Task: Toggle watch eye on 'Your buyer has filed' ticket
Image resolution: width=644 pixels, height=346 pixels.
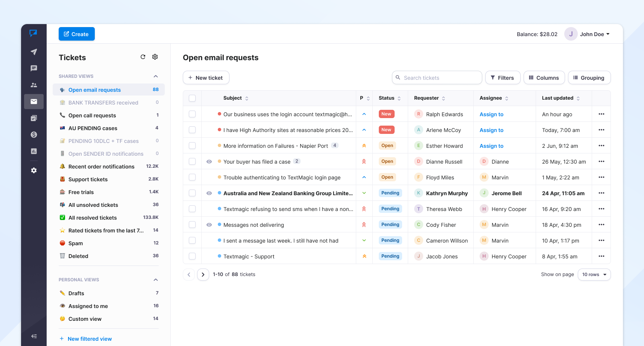Action: pyautogui.click(x=209, y=162)
